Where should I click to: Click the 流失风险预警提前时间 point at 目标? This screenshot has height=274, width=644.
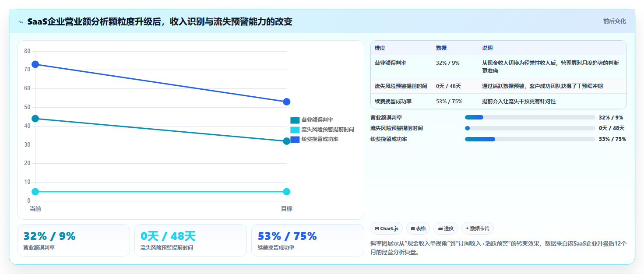click(x=287, y=192)
